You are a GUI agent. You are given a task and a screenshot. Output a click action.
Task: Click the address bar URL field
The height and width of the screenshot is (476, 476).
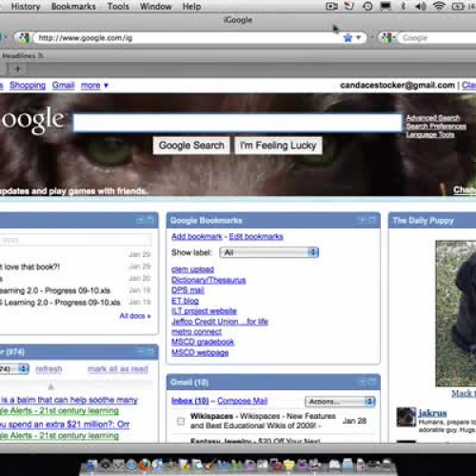pos(188,38)
